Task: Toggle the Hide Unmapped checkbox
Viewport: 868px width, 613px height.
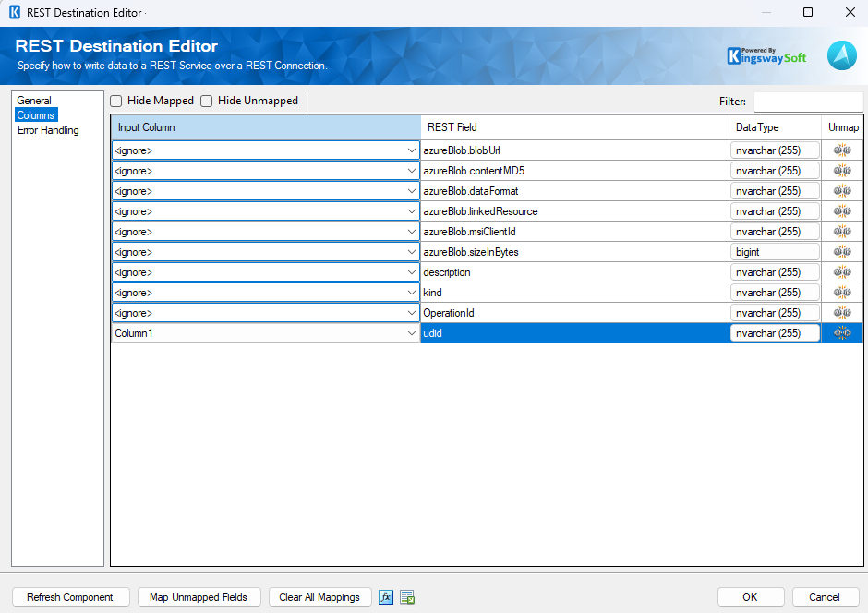Action: (x=207, y=101)
